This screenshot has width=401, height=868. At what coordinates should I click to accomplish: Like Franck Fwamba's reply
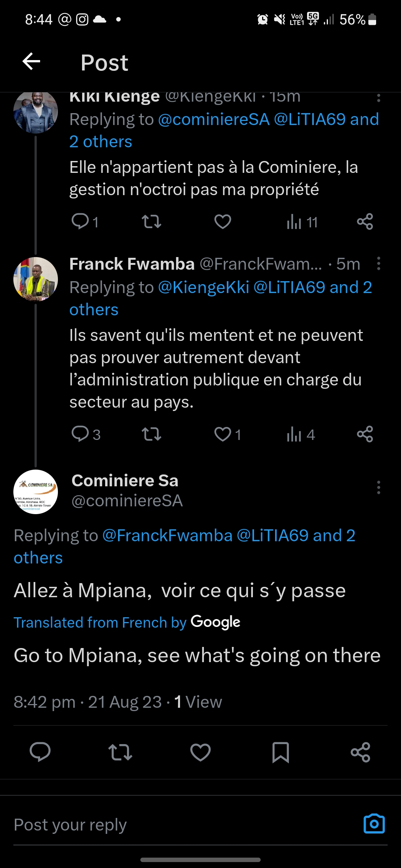click(223, 434)
